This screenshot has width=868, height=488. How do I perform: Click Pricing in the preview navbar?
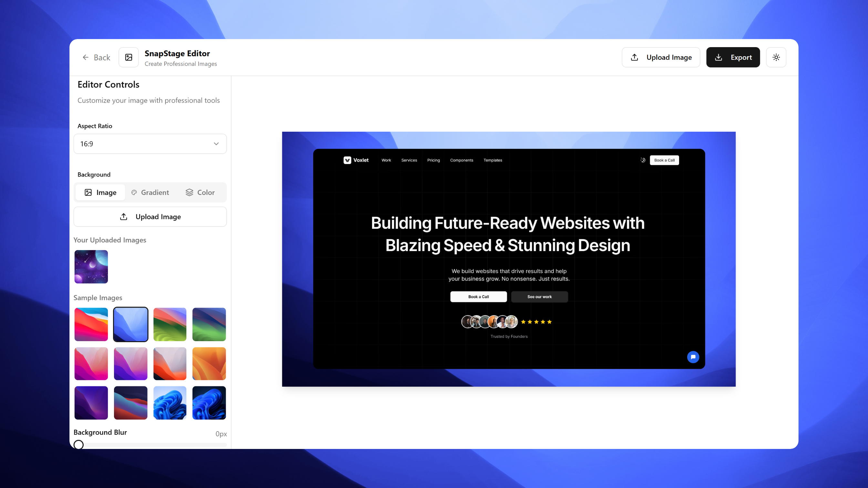click(x=433, y=160)
